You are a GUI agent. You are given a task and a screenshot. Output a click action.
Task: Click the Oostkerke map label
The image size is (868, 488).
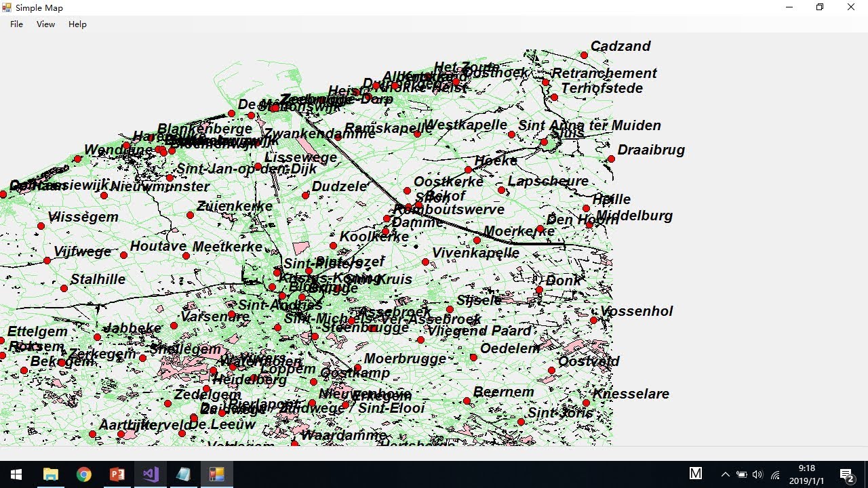pyautogui.click(x=448, y=182)
